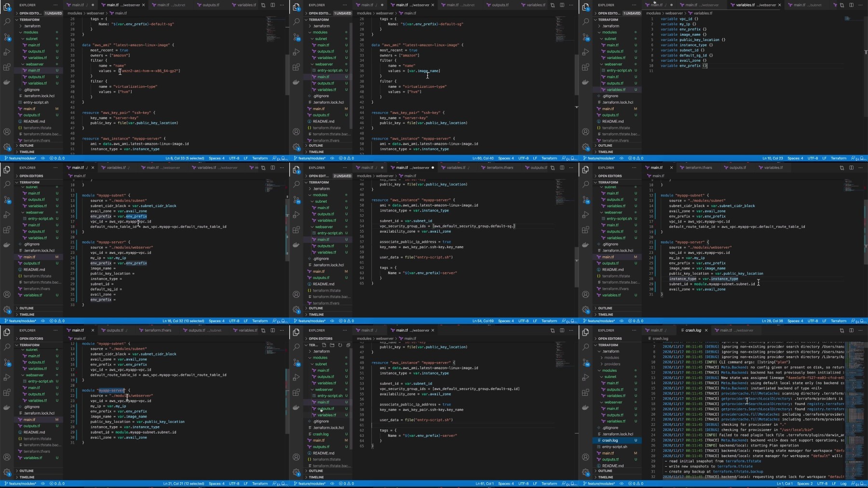Select the crash.log editor tab
The height and width of the screenshot is (488, 868).
click(693, 330)
